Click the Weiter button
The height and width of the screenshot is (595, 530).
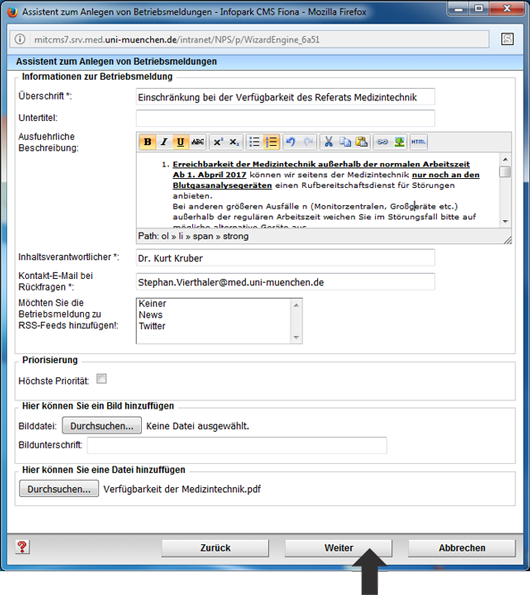(338, 548)
